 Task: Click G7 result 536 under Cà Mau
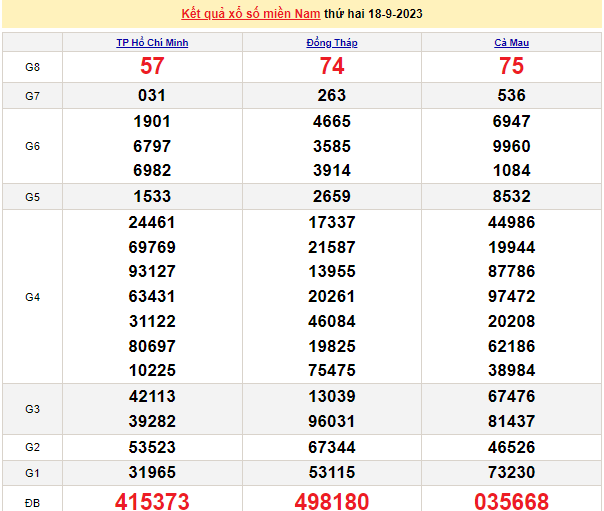[x=511, y=96]
